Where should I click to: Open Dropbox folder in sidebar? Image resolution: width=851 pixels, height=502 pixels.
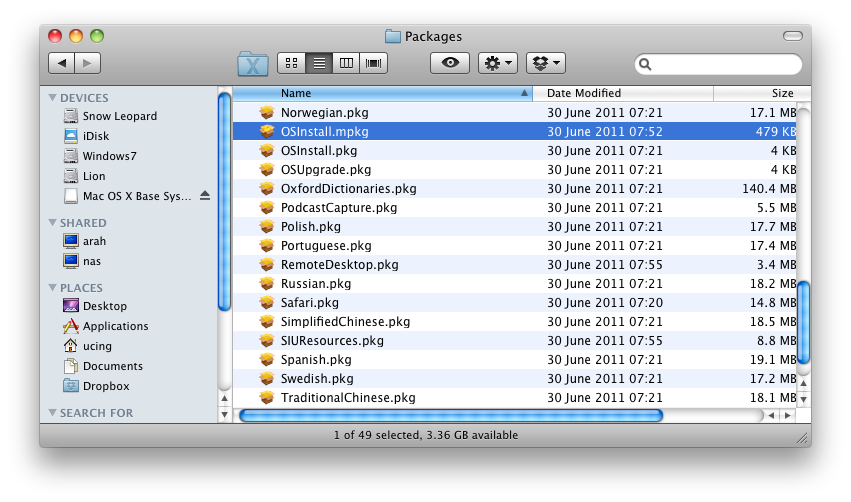click(x=97, y=386)
